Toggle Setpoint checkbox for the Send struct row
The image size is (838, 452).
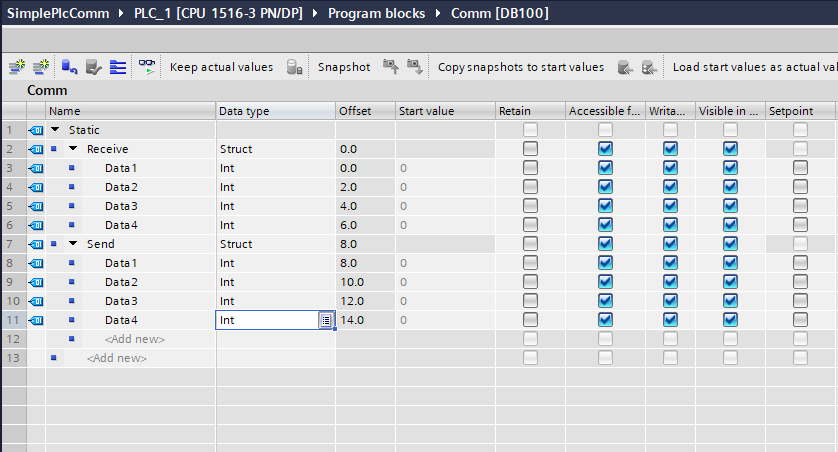[800, 244]
